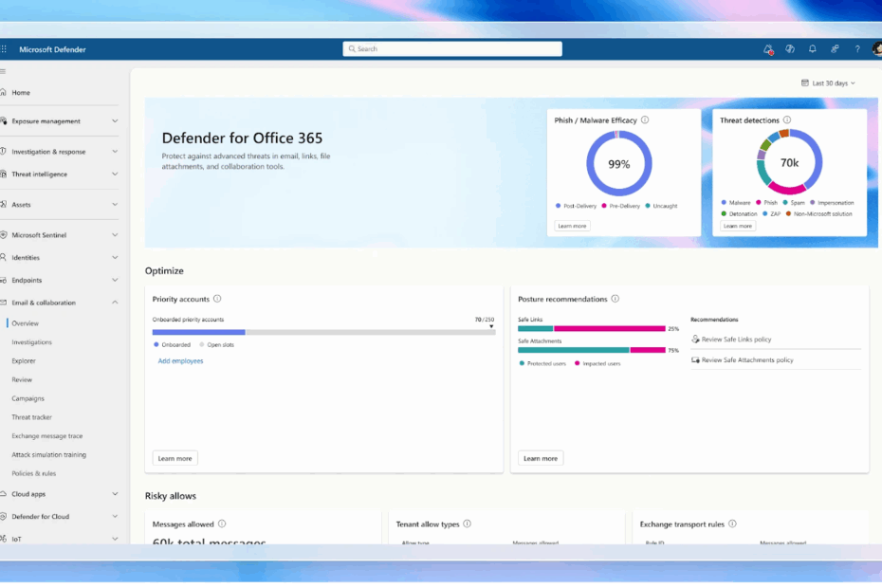The height and width of the screenshot is (588, 882).
Task: Click info icon beside Posture recommendations
Action: (616, 299)
